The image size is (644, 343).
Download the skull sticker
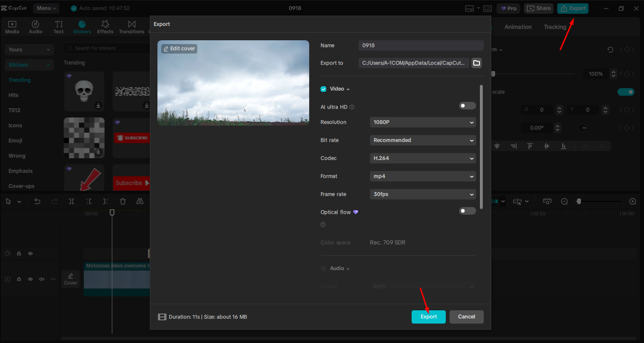pyautogui.click(x=98, y=105)
